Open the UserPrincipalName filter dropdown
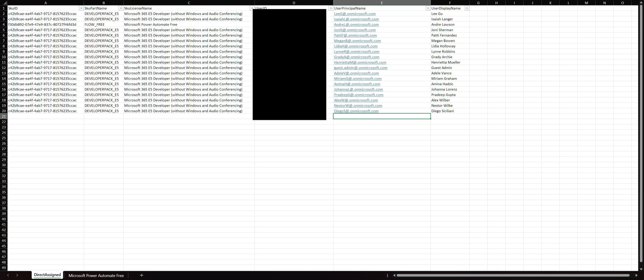This screenshot has width=644, height=280. pyautogui.click(x=428, y=8)
